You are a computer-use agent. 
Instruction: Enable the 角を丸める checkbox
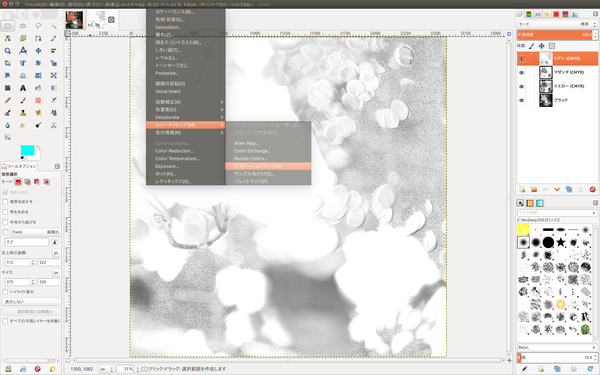[5, 212]
